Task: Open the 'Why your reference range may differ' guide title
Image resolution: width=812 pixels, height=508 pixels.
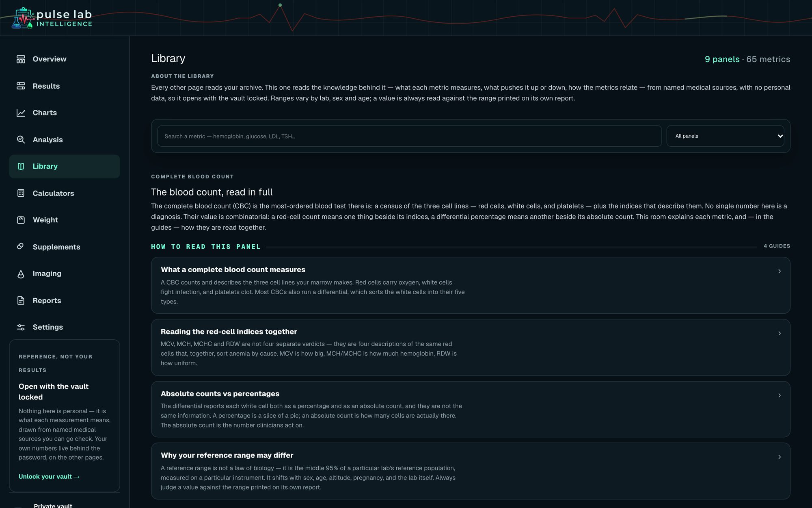Action: [227, 456]
